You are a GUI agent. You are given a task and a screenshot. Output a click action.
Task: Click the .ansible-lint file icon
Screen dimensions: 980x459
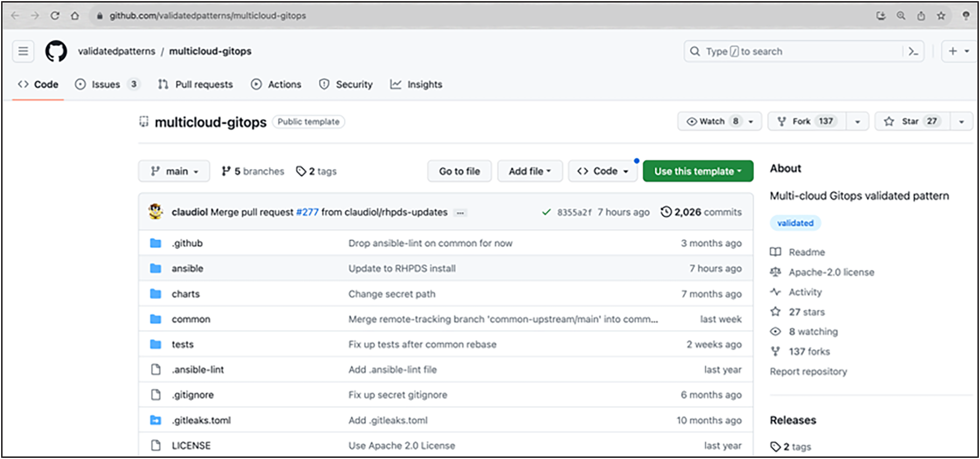[x=156, y=370]
